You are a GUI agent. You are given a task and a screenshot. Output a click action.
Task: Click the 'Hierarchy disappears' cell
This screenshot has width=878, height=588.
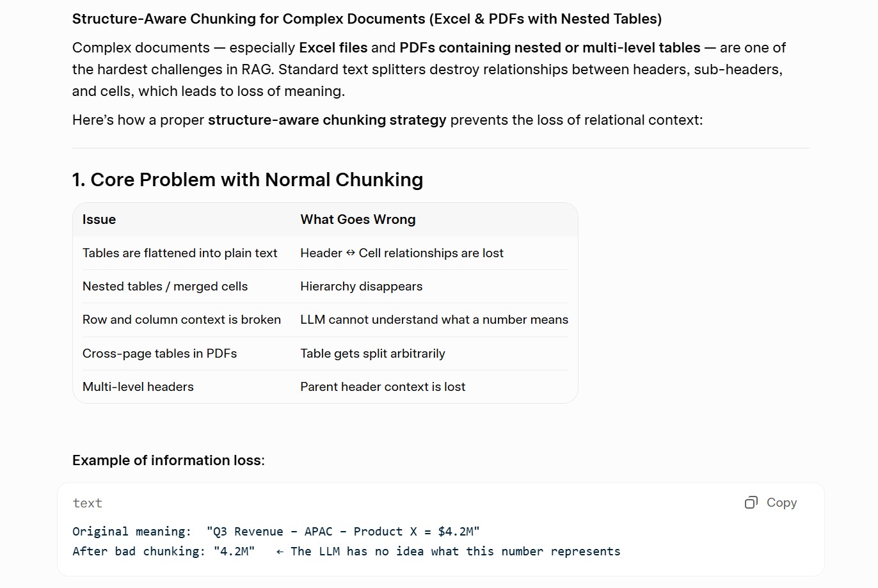[362, 287]
